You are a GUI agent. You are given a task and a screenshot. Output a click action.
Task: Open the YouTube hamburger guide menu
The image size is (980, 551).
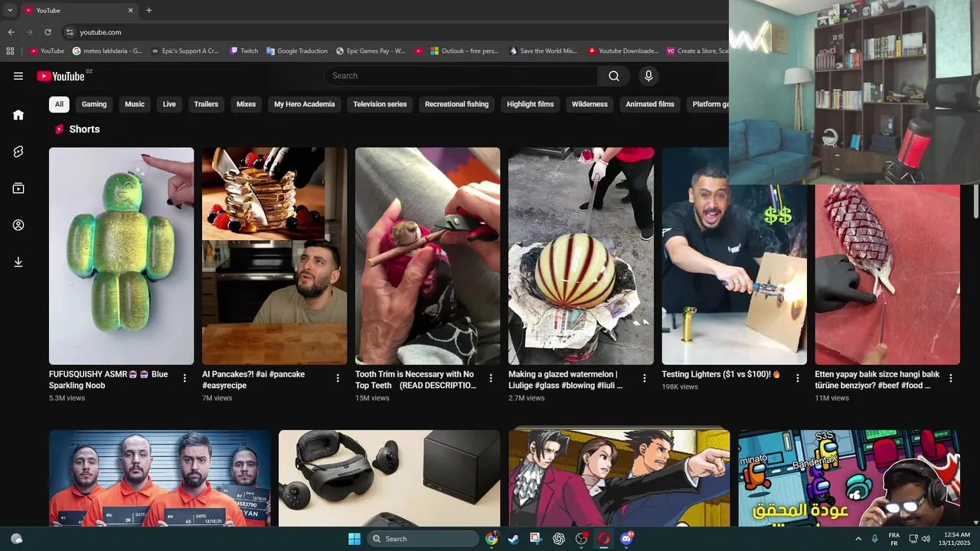(18, 76)
